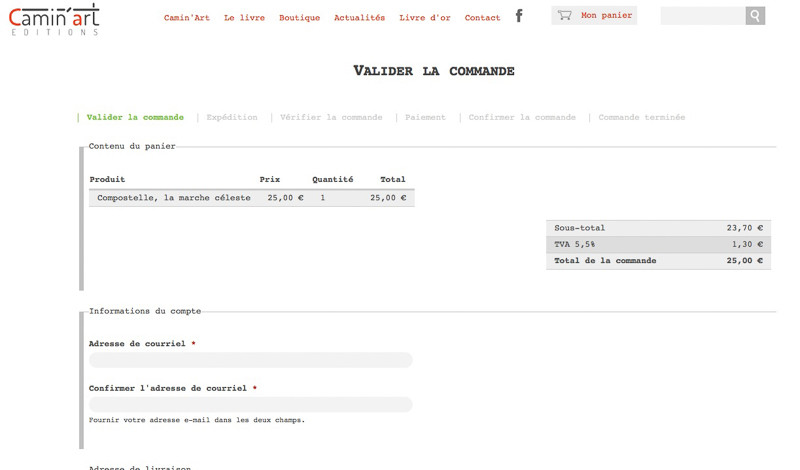Open the Camin'Art menu item
The height and width of the screenshot is (470, 800).
[x=187, y=18]
